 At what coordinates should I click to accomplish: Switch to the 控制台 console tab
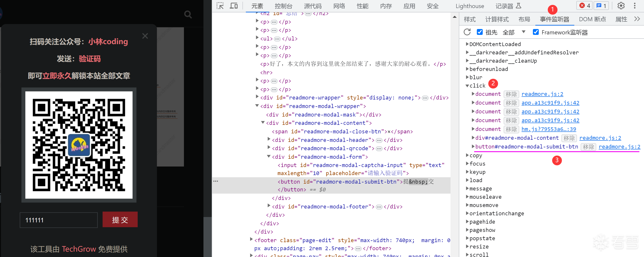click(283, 6)
